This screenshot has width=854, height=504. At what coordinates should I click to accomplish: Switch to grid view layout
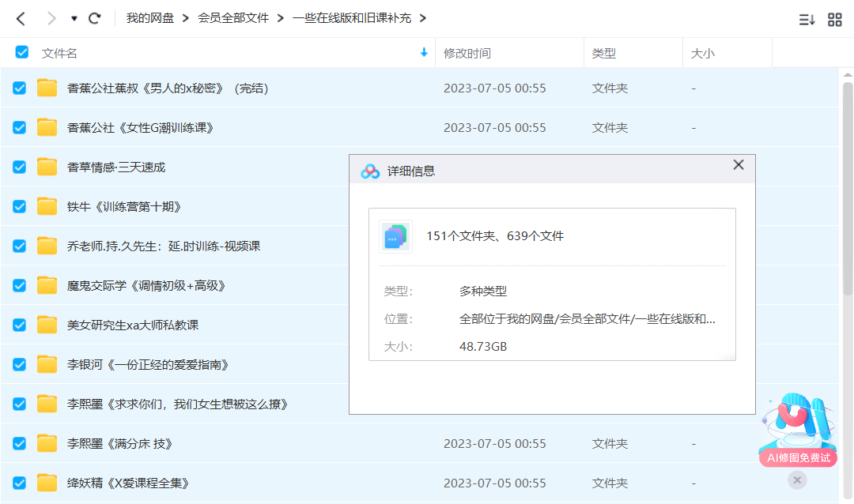click(835, 20)
